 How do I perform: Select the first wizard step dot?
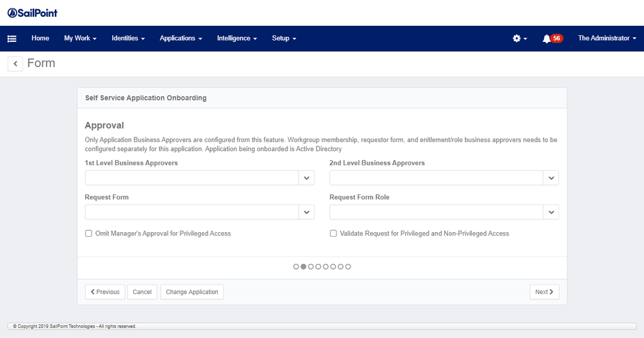pyautogui.click(x=296, y=266)
